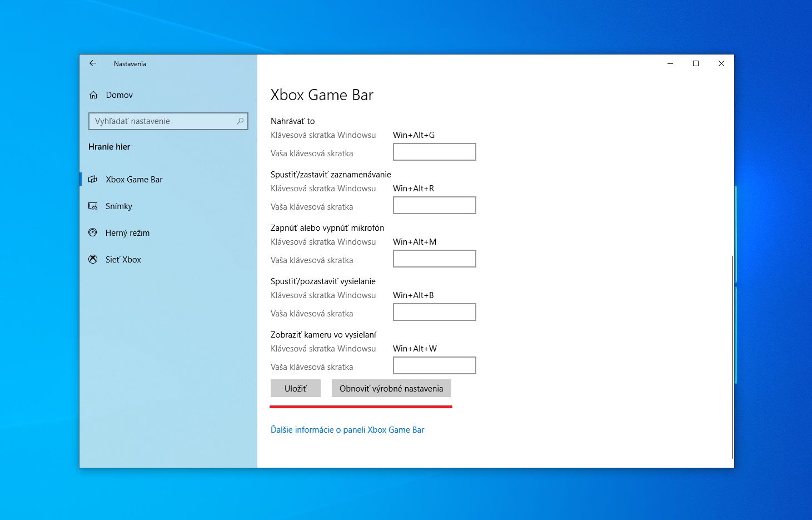Click the Nastavenia window title
The image size is (812, 520).
[x=130, y=64]
